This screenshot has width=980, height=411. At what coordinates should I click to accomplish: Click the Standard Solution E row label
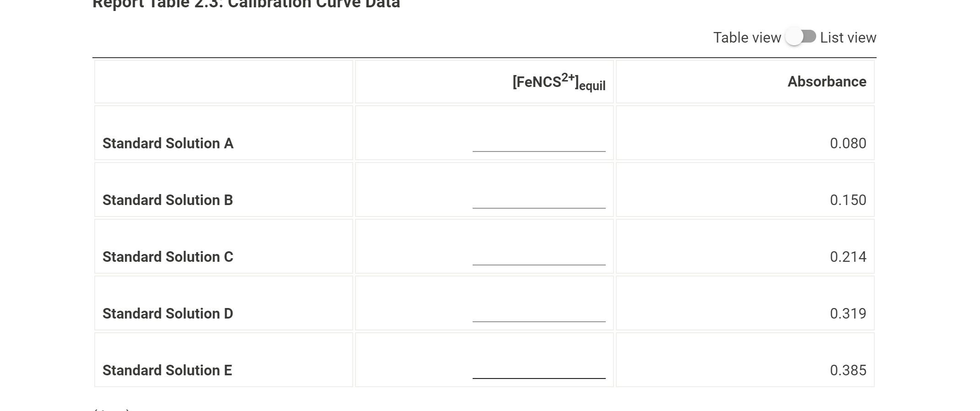click(x=167, y=370)
